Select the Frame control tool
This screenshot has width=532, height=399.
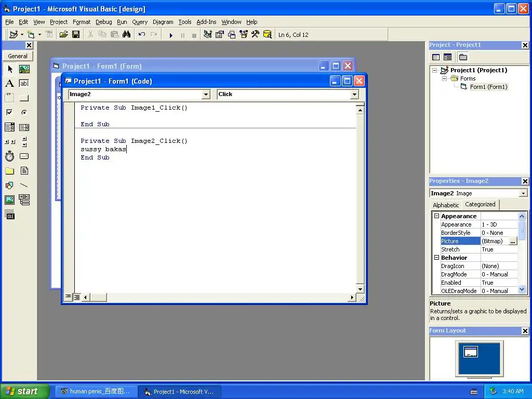[10, 98]
